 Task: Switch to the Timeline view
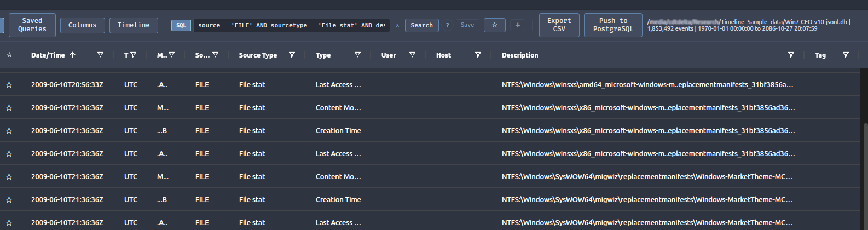(134, 25)
